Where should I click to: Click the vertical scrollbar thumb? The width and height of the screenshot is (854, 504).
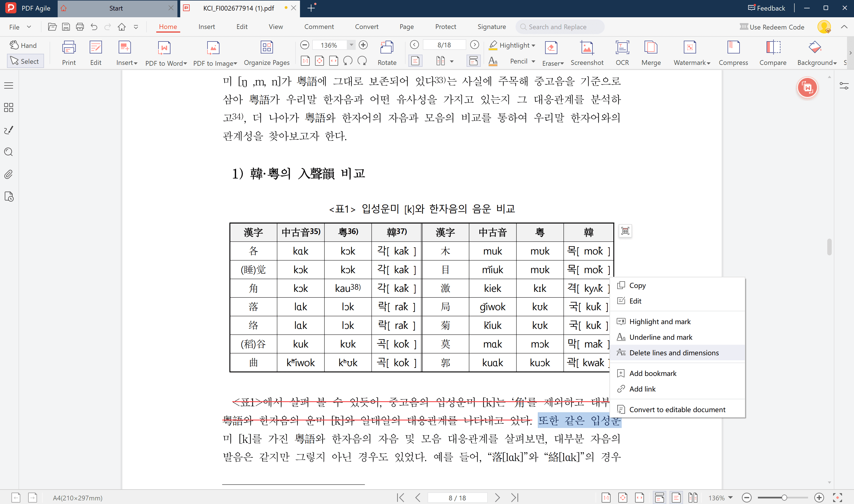click(x=829, y=247)
